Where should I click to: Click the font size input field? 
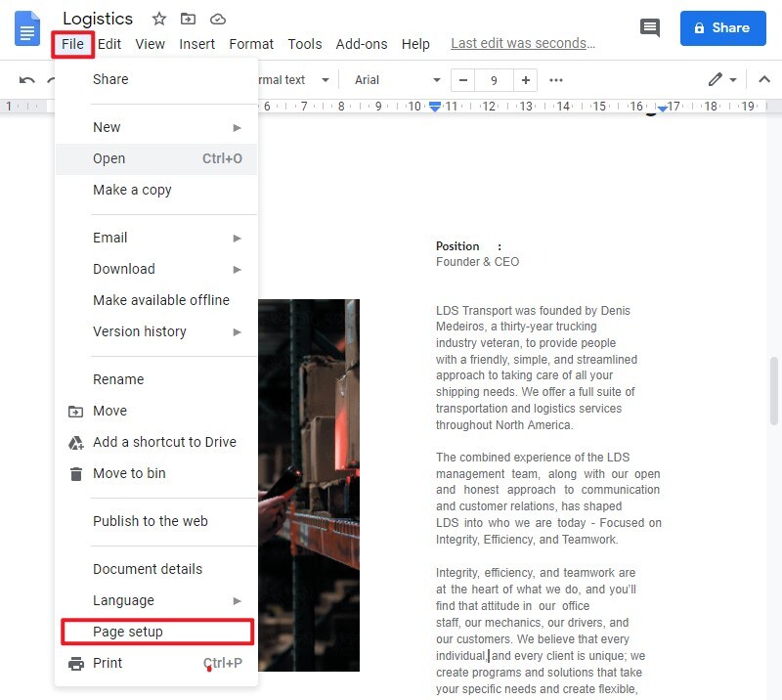pyautogui.click(x=494, y=80)
